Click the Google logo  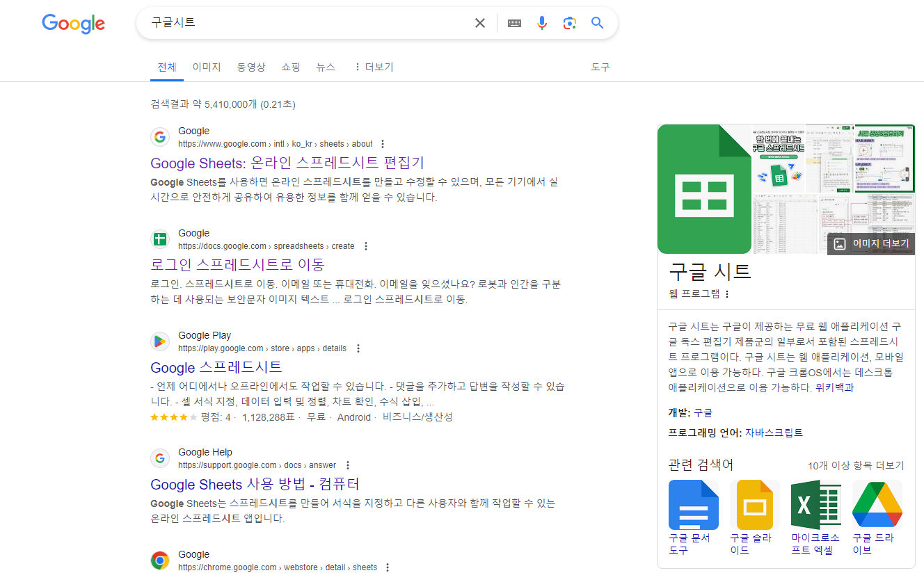74,24
